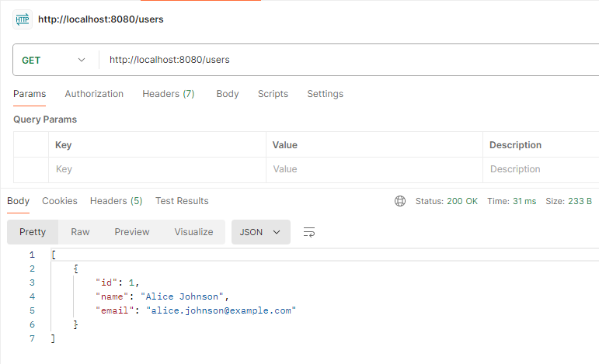This screenshot has height=364, width=599.
Task: Open the Scripts tab
Action: (x=273, y=94)
